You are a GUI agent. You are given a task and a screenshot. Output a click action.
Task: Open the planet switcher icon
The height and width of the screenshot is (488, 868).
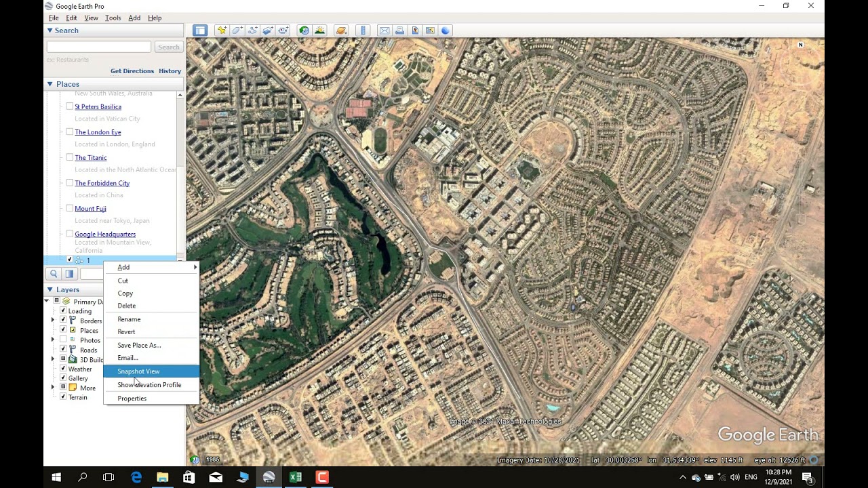341,30
